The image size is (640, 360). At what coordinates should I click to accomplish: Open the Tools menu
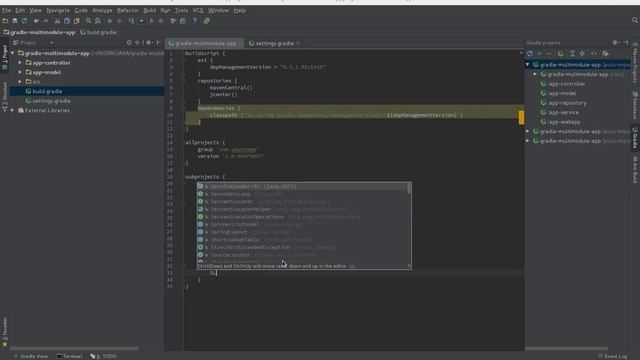[181, 10]
